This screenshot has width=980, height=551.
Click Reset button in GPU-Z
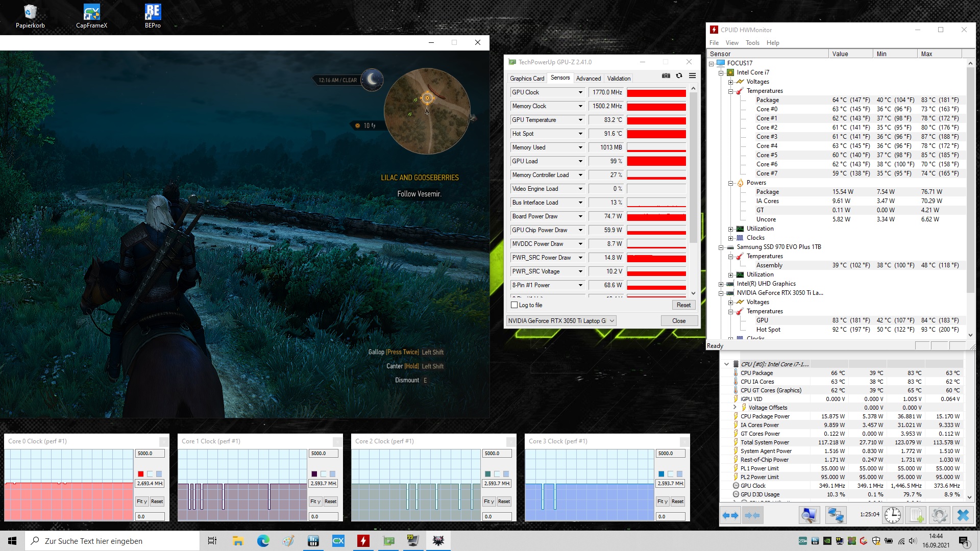coord(683,305)
